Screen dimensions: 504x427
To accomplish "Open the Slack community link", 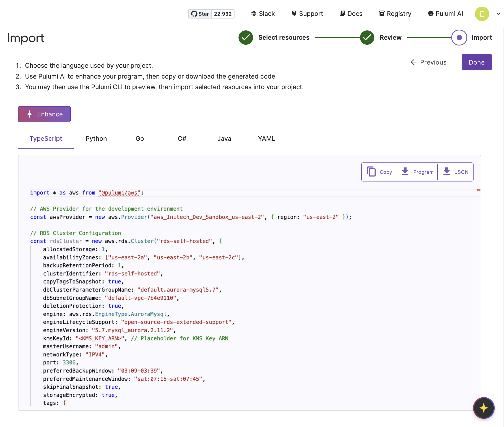I will (263, 14).
